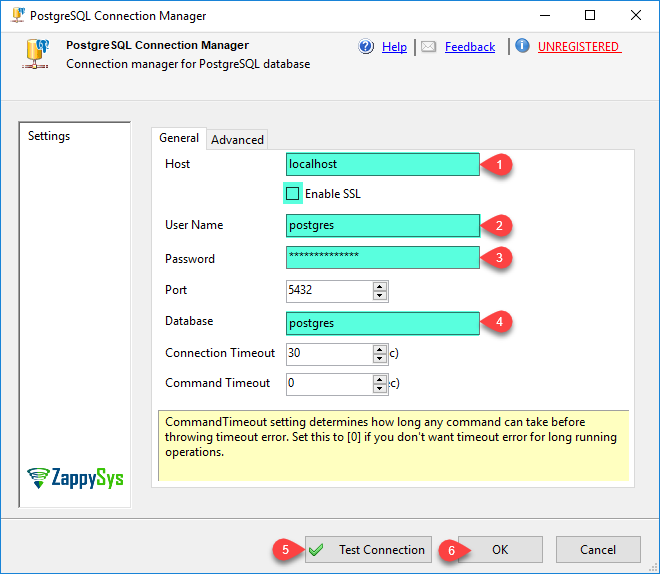Click the Cancel button
The height and width of the screenshot is (574, 660).
pos(598,550)
